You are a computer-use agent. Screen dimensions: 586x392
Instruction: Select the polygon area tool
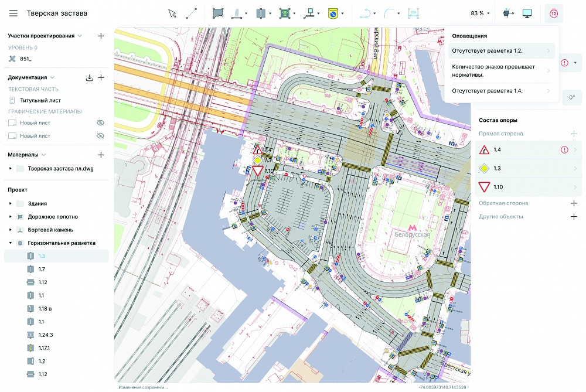pos(218,13)
